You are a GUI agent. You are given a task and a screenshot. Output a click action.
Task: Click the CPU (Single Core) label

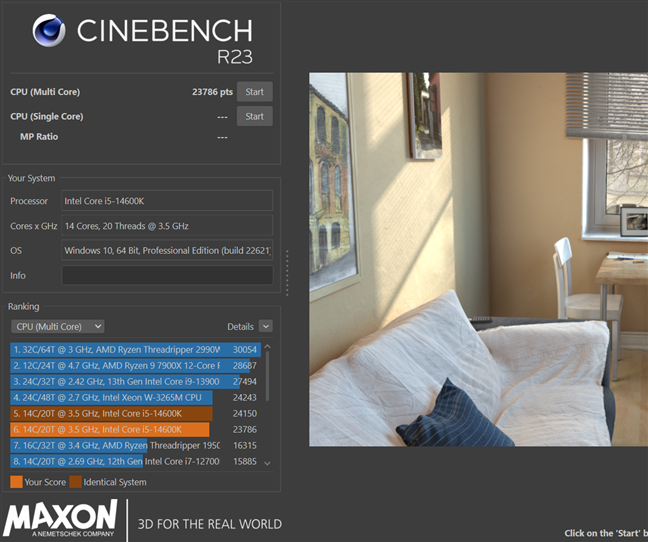[x=47, y=116]
